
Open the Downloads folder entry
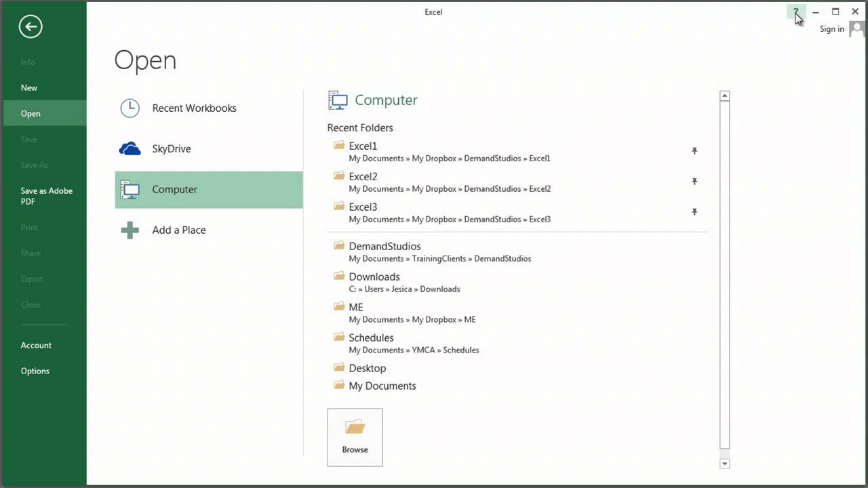coord(517,282)
